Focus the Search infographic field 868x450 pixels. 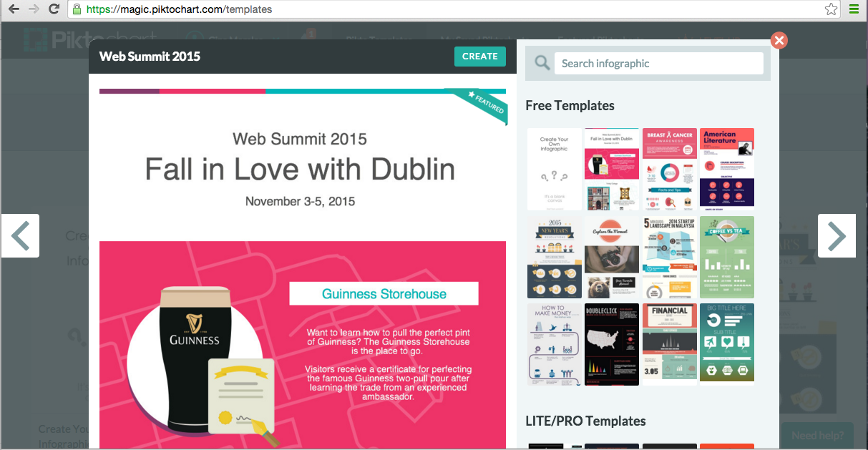tap(659, 63)
